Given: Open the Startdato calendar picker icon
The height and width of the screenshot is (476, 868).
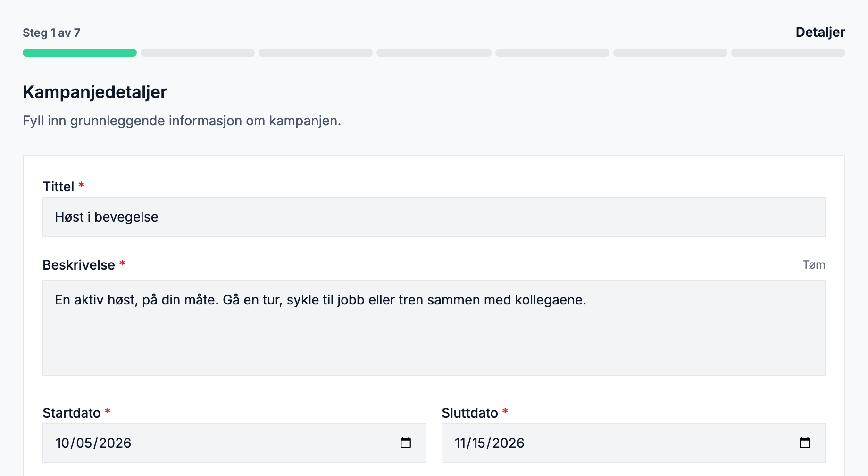Looking at the screenshot, I should 406,443.
